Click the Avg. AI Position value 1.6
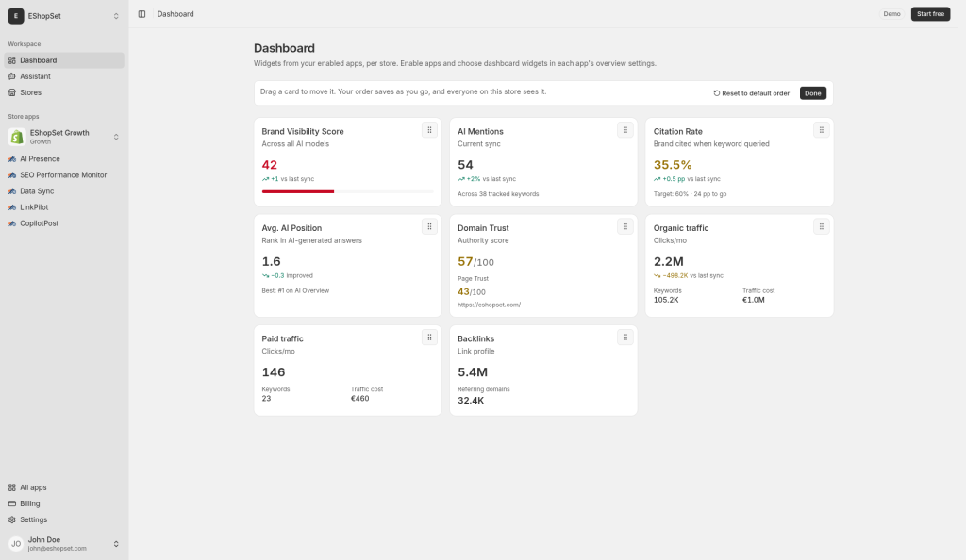The height and width of the screenshot is (560, 966). coord(271,261)
